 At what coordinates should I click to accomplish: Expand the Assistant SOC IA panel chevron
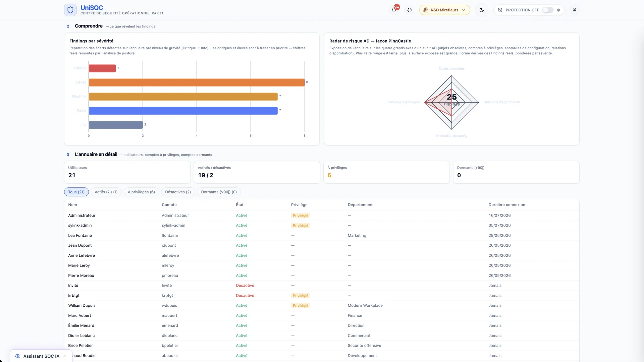click(x=65, y=356)
